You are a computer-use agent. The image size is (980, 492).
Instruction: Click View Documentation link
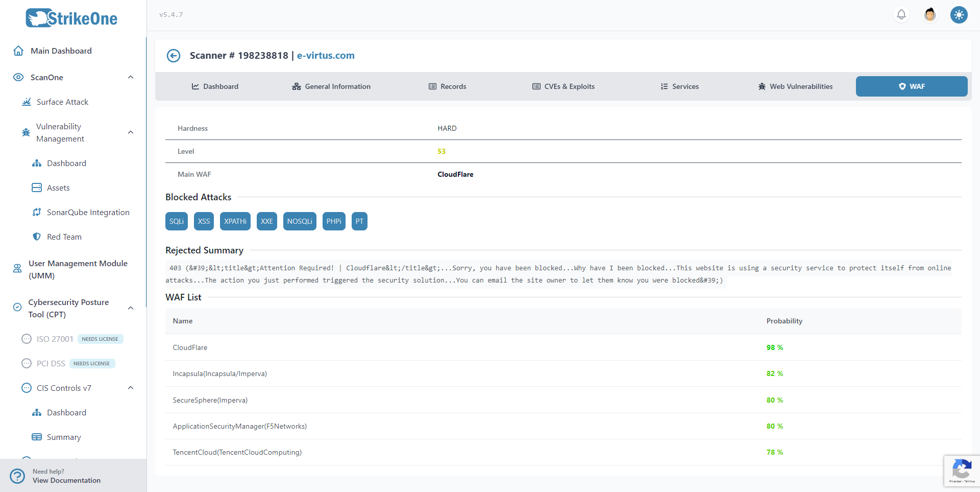coord(66,481)
